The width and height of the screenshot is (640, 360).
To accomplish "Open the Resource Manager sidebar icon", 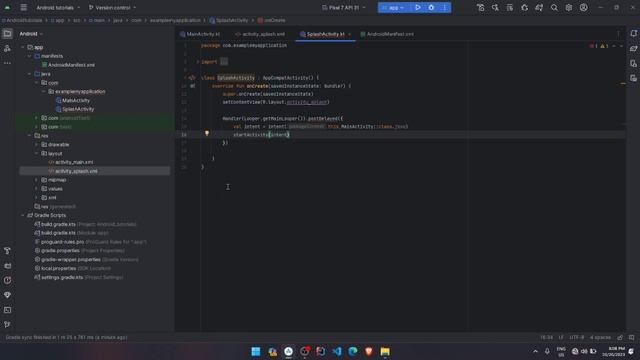I will 7,48.
